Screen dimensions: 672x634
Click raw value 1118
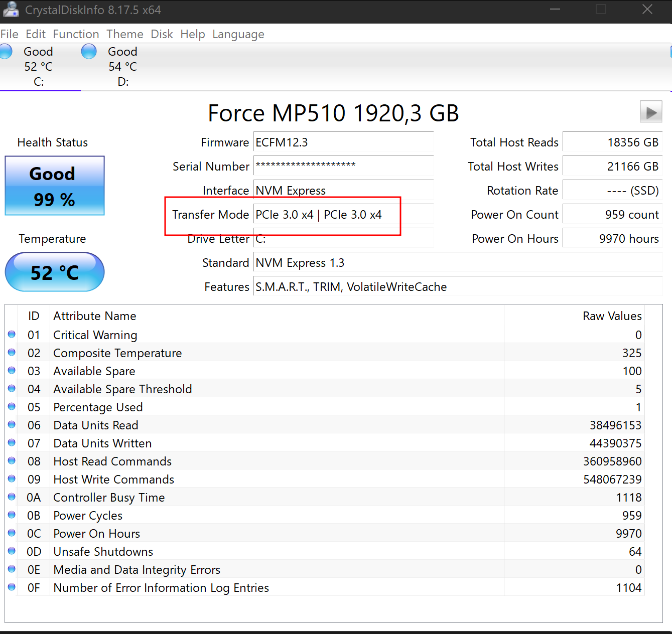(x=629, y=498)
